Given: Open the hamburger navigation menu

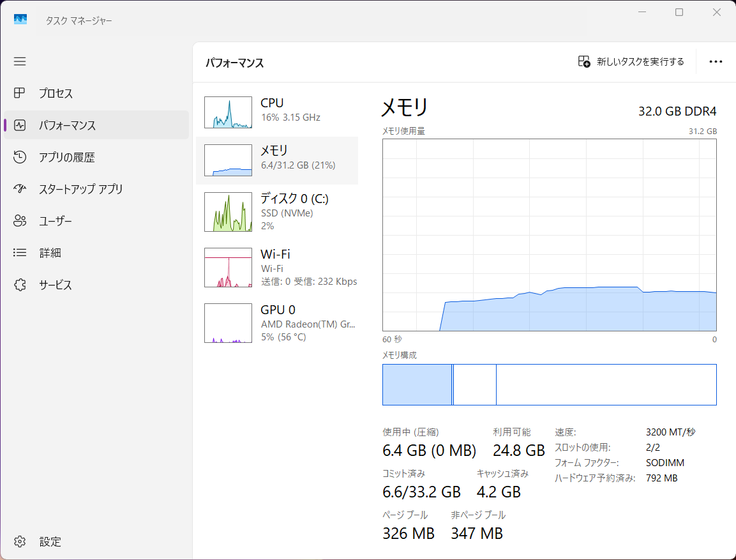Looking at the screenshot, I should tap(20, 61).
